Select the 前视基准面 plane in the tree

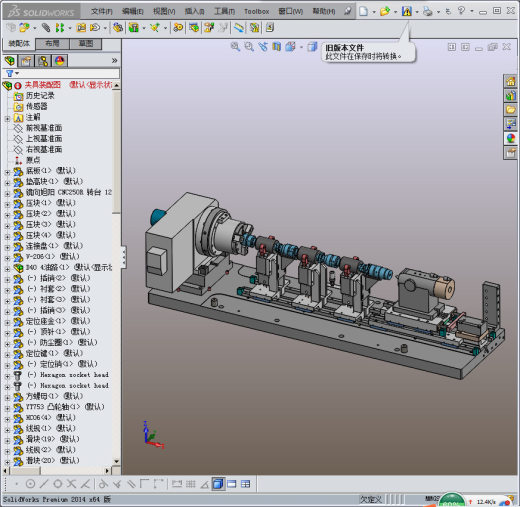pos(44,128)
